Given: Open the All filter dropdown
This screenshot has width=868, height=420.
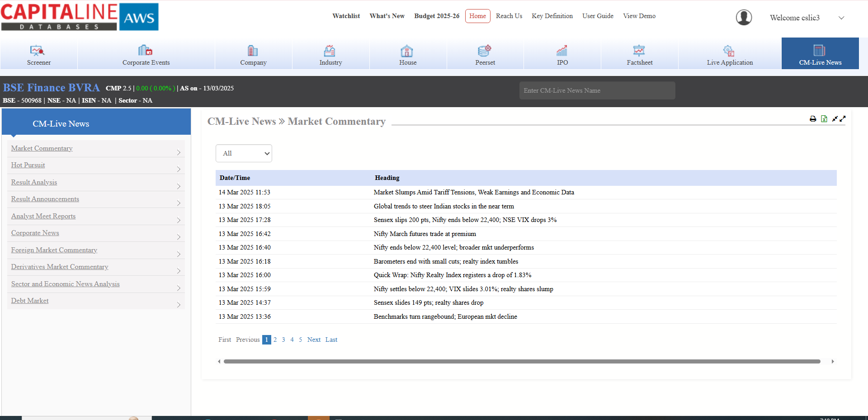Looking at the screenshot, I should 244,153.
